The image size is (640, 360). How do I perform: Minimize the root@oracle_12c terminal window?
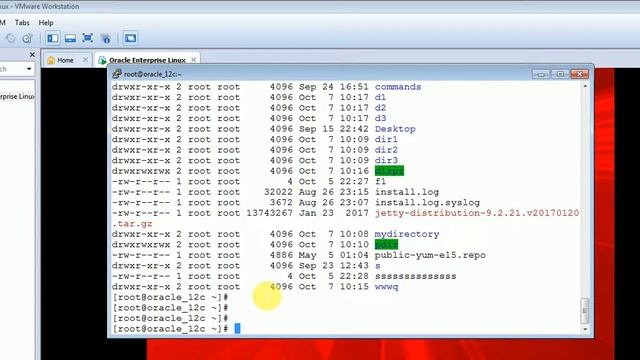click(x=541, y=74)
